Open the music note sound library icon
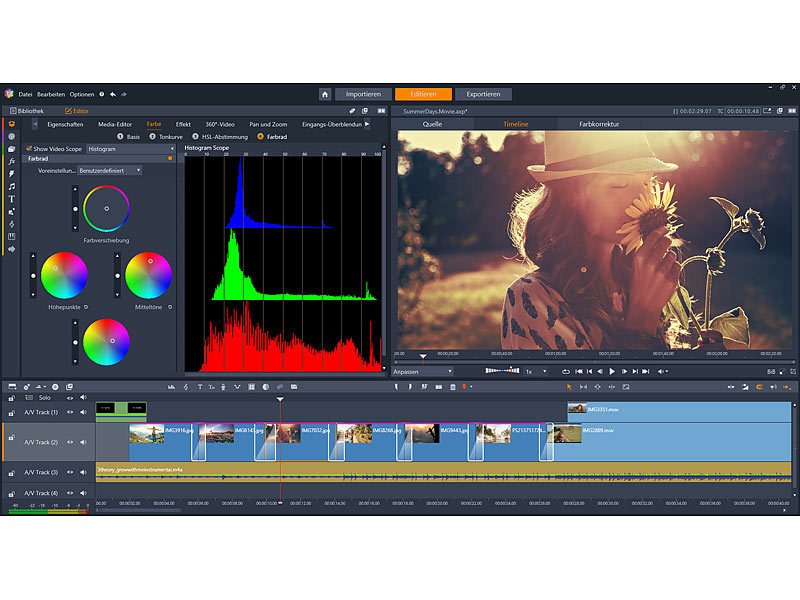Image resolution: width=800 pixels, height=600 pixels. click(x=12, y=186)
